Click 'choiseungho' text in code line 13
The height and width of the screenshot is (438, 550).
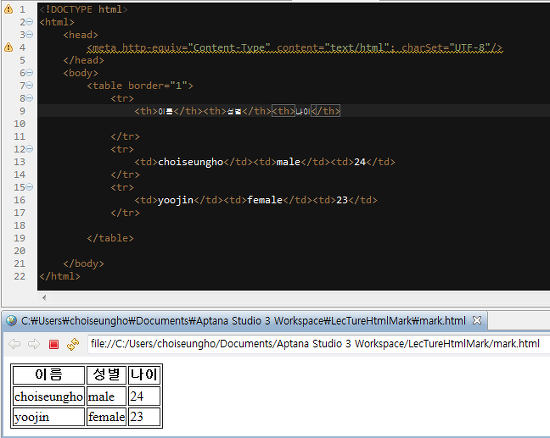(x=190, y=162)
